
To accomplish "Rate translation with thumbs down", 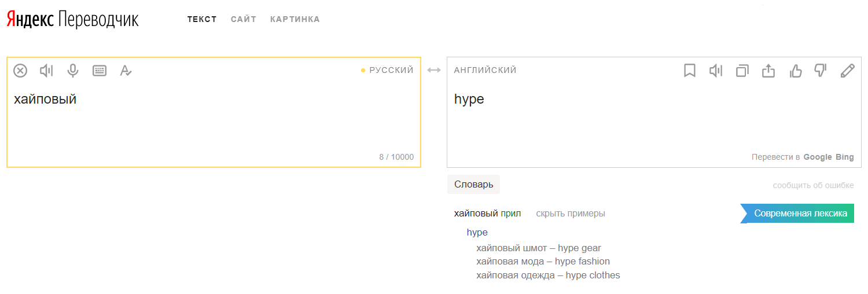I will [x=821, y=71].
